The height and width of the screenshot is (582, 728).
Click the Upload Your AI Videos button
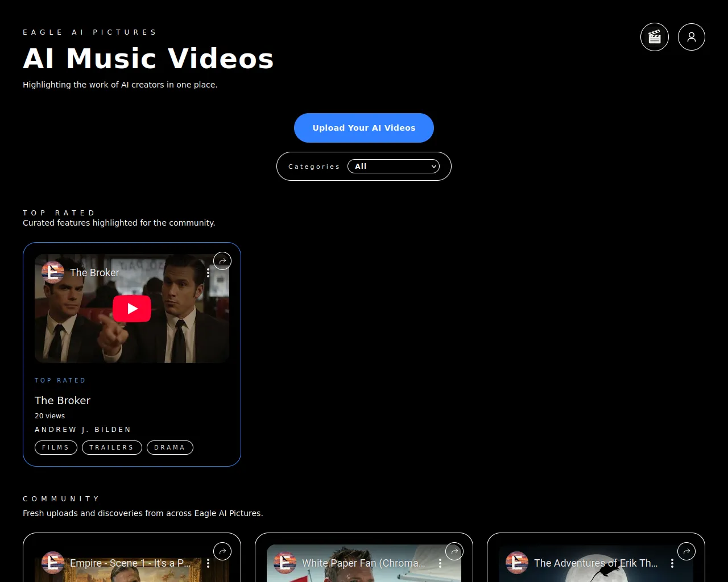[363, 128]
